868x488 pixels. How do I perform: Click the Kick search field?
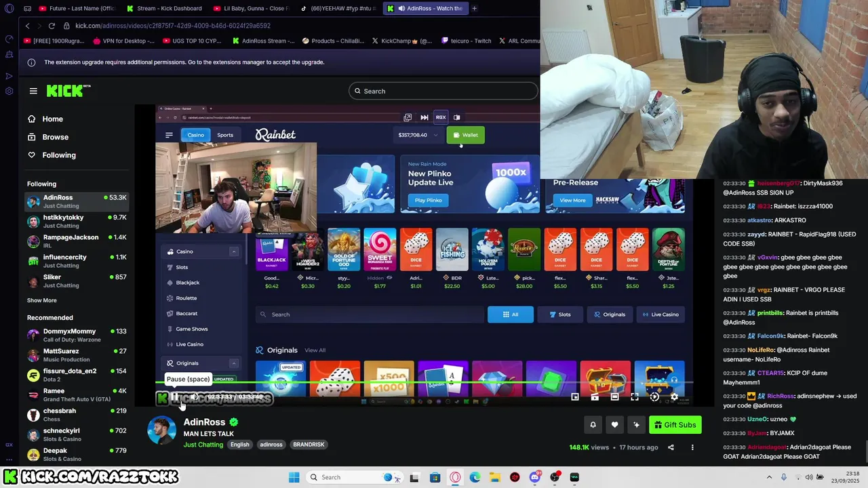tap(443, 91)
